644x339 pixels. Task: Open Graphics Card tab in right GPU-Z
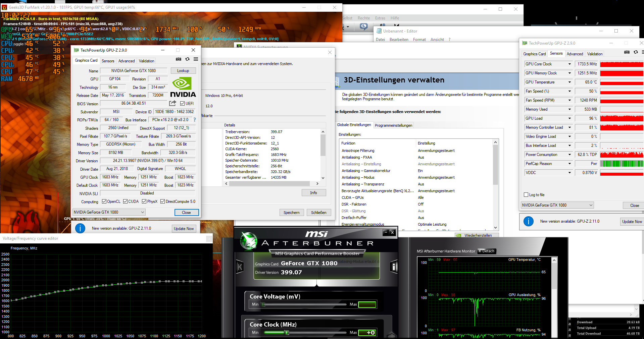pyautogui.click(x=535, y=54)
